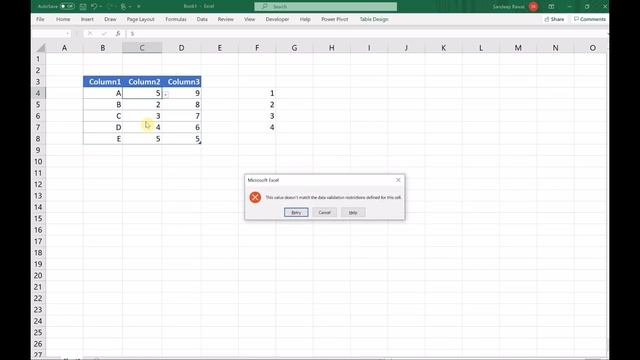Open the Formulas tab

[x=176, y=19]
